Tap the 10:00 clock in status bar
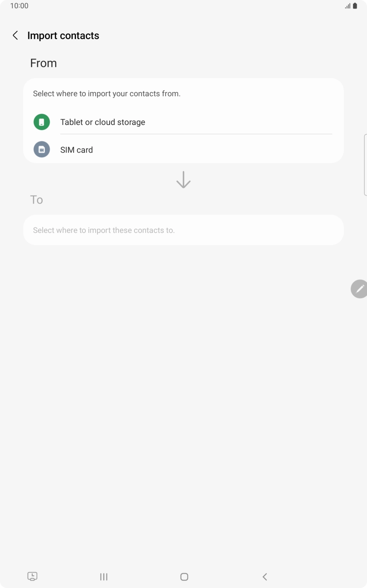367x588 pixels. click(19, 6)
